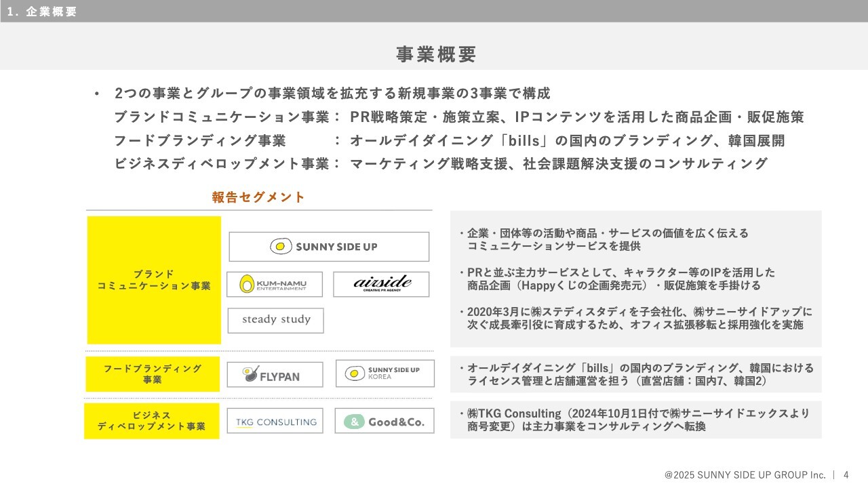The image size is (868, 488).
Task: Click the gray box text about bills 国内のブランディング
Action: click(x=636, y=368)
